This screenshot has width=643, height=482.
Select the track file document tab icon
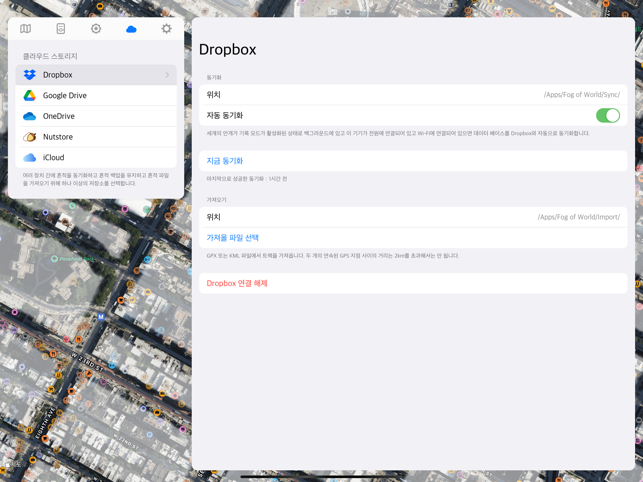(61, 29)
